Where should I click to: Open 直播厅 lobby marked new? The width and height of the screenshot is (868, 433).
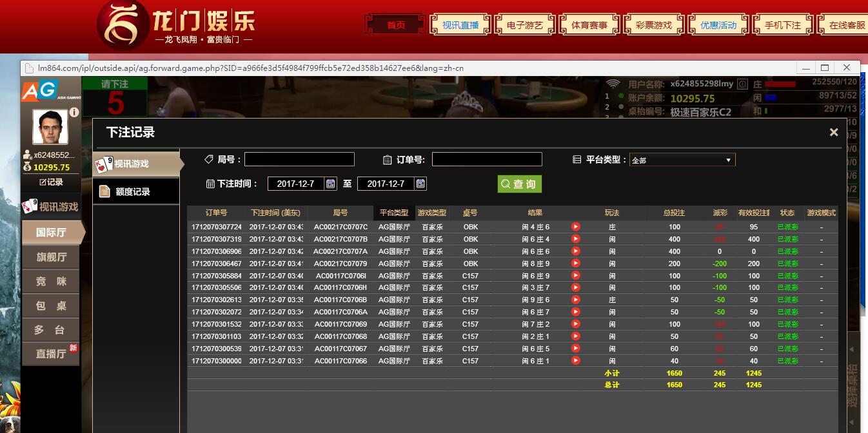pos(51,354)
